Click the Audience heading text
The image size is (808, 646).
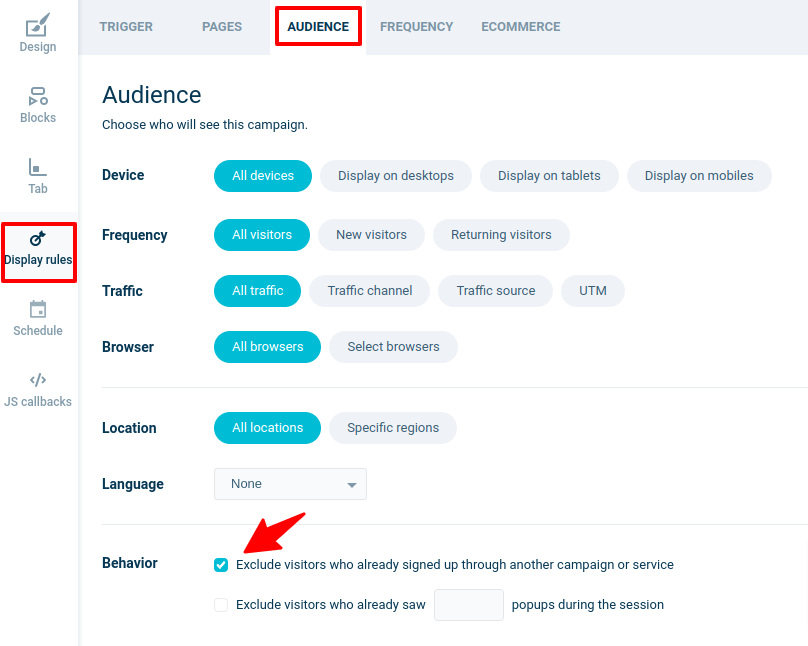point(152,95)
